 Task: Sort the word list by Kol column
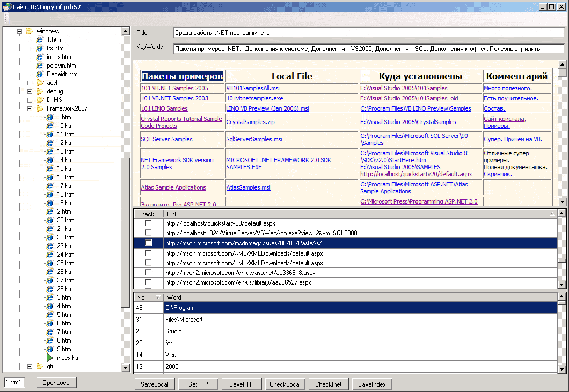[x=149, y=297]
